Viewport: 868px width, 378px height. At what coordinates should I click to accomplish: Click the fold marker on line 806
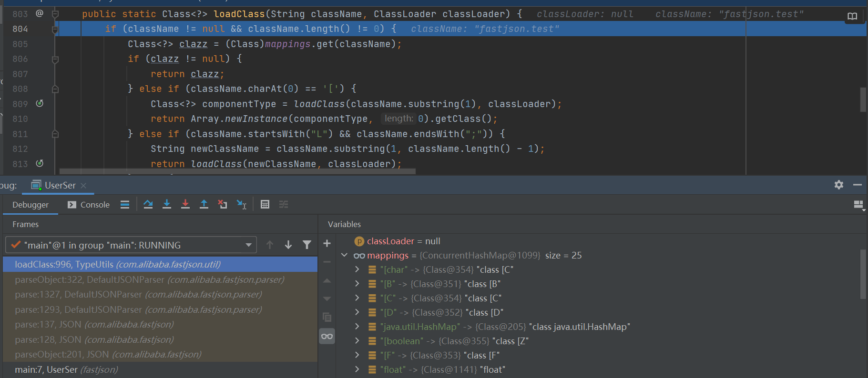pos(55,59)
